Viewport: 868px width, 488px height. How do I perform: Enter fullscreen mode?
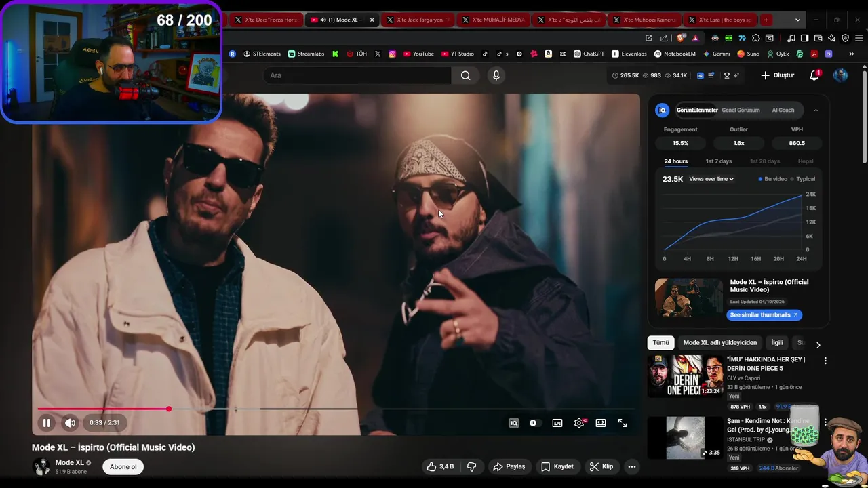click(x=623, y=423)
